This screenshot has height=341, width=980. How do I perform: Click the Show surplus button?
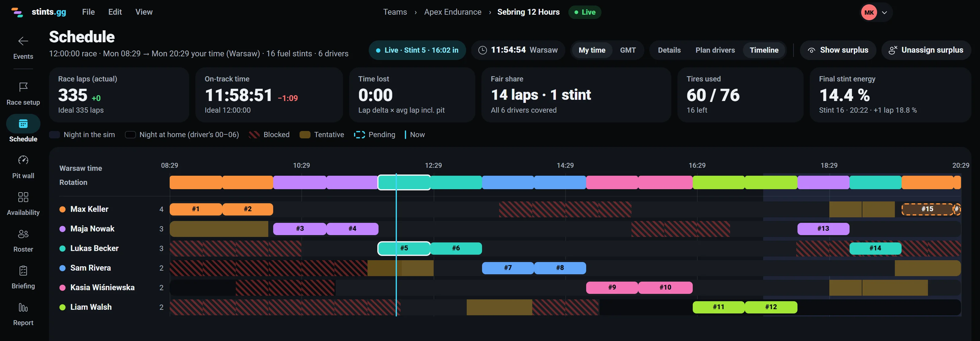838,50
